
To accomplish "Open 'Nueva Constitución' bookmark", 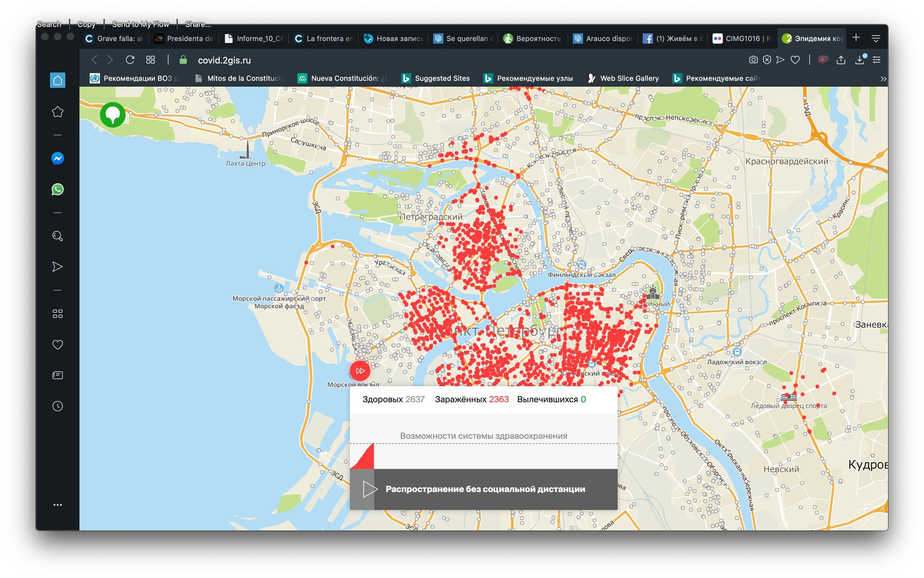I will pyautogui.click(x=343, y=78).
